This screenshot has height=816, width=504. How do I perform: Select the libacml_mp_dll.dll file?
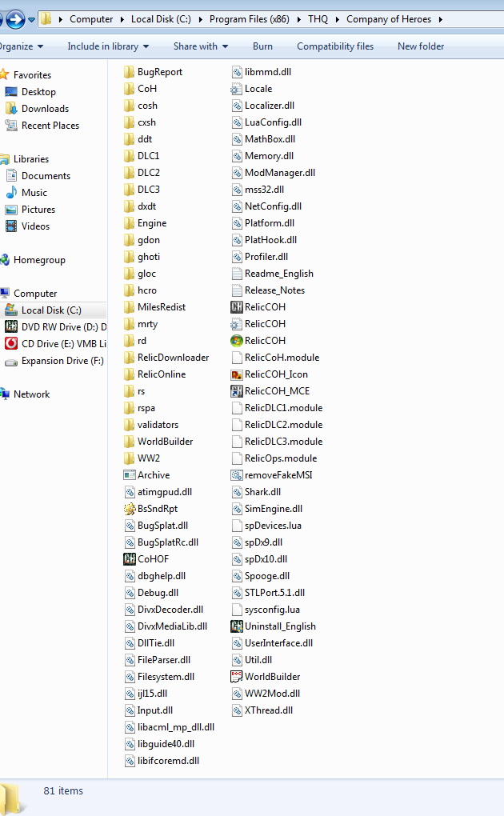tap(176, 727)
